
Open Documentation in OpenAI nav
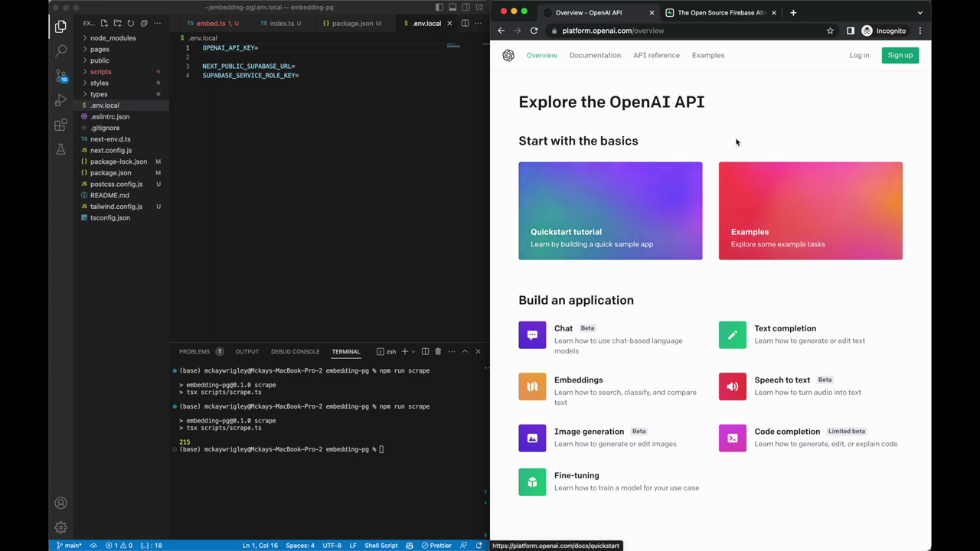[595, 55]
